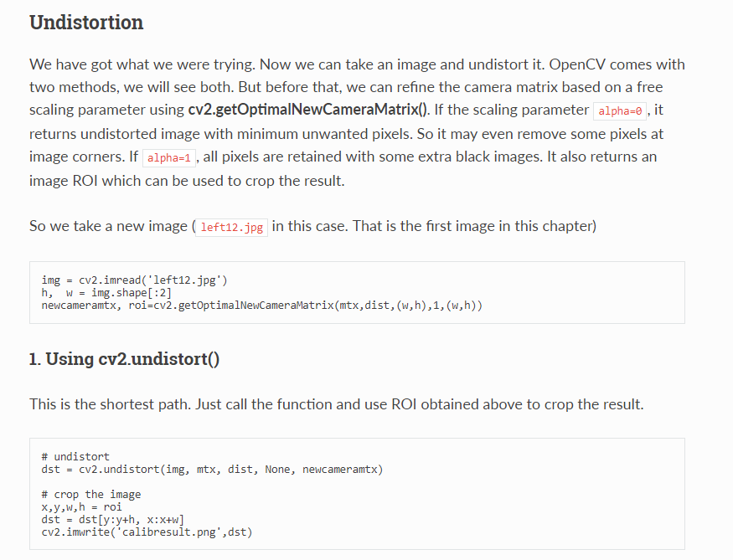Screen dimensions: 733x560
Task: Select the alpha=1 inline code
Action: (x=168, y=158)
